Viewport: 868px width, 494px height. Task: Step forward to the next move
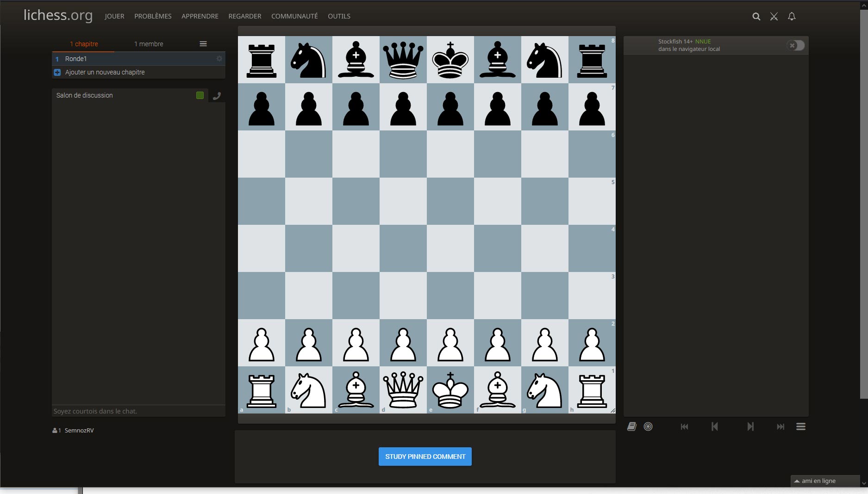tap(750, 426)
